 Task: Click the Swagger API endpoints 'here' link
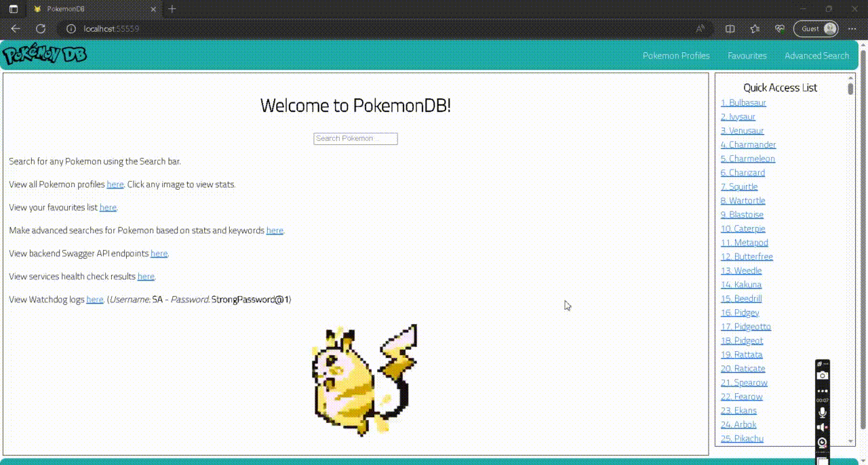(x=159, y=254)
